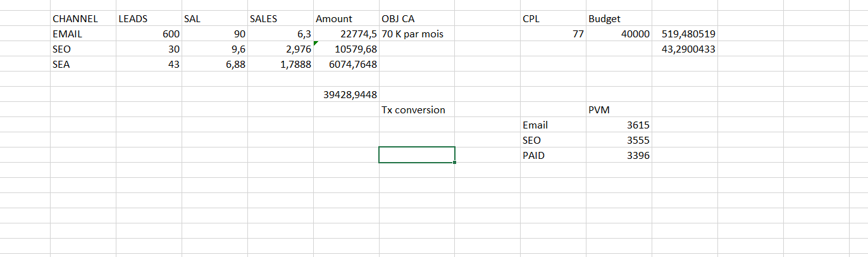Select the total cell showing 39428,9448

(x=345, y=95)
